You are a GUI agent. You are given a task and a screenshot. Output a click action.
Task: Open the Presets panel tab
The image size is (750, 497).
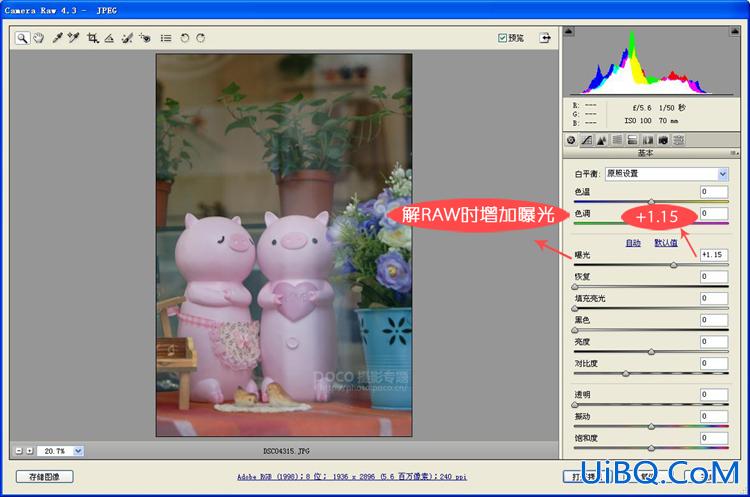tap(679, 140)
